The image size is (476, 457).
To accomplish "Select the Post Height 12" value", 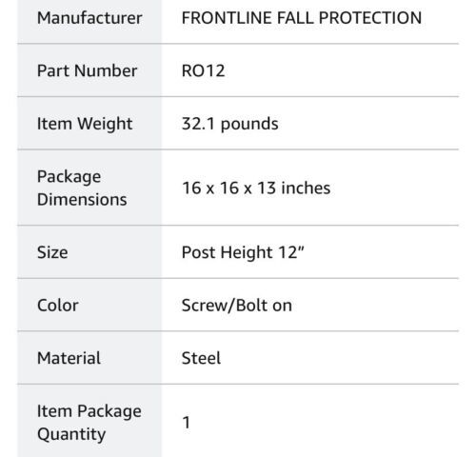I will (243, 252).
